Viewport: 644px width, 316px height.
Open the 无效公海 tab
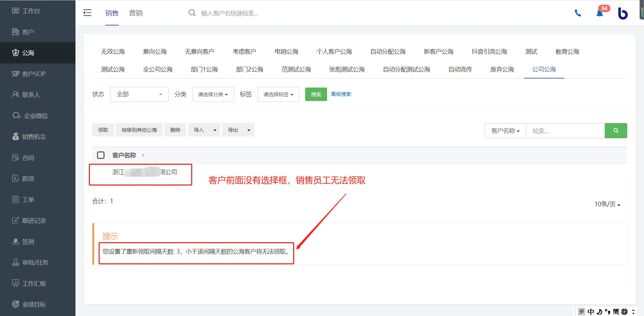click(113, 52)
